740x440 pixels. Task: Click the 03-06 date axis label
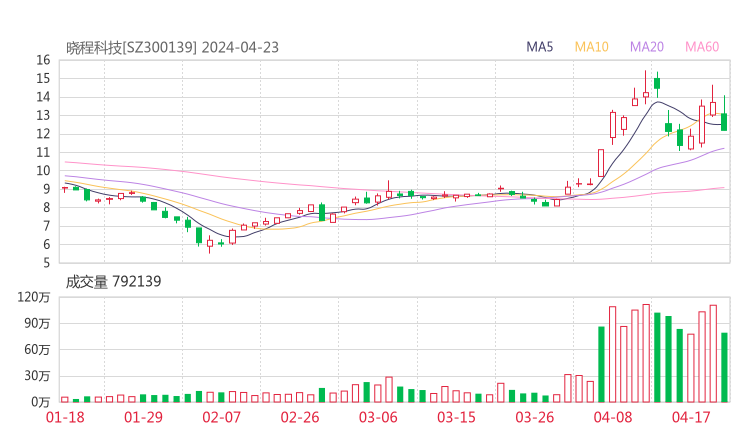pyautogui.click(x=378, y=417)
